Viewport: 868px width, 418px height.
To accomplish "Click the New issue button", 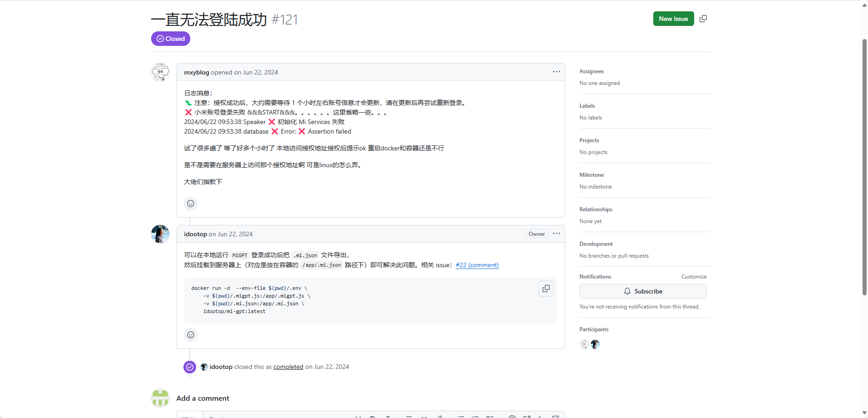I will [x=673, y=19].
